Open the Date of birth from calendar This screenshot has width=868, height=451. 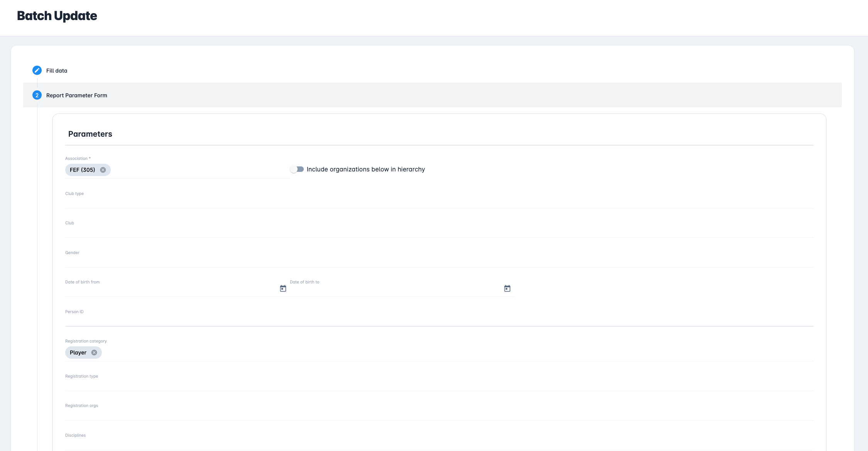pos(283,288)
